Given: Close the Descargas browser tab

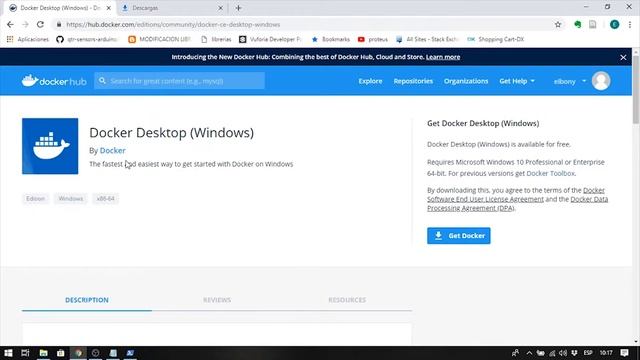Looking at the screenshot, I should point(220,8).
